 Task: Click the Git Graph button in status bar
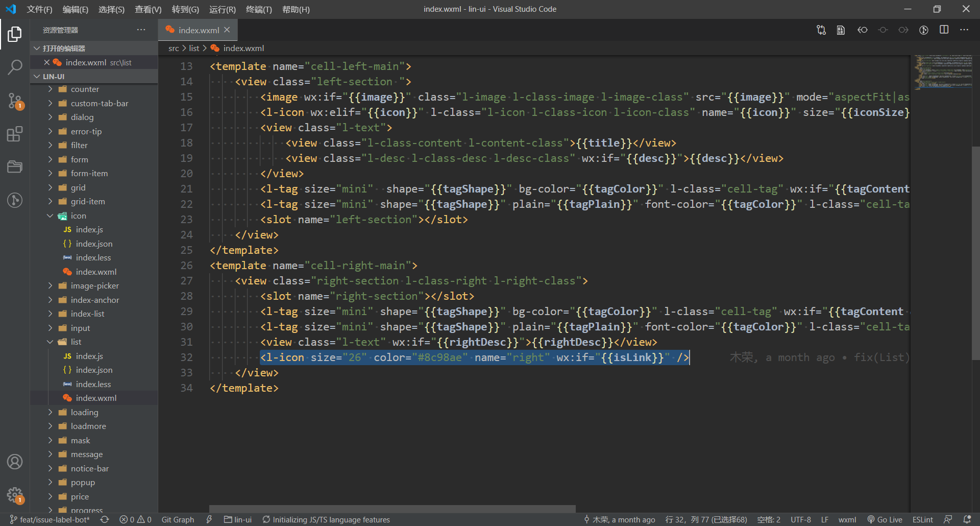(x=178, y=519)
